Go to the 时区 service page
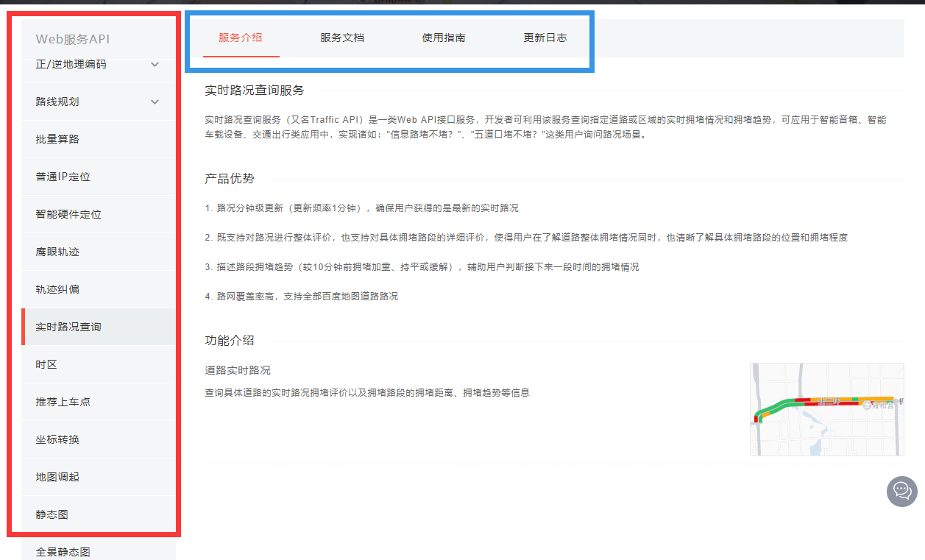Viewport: 925px width, 560px height. 46,364
